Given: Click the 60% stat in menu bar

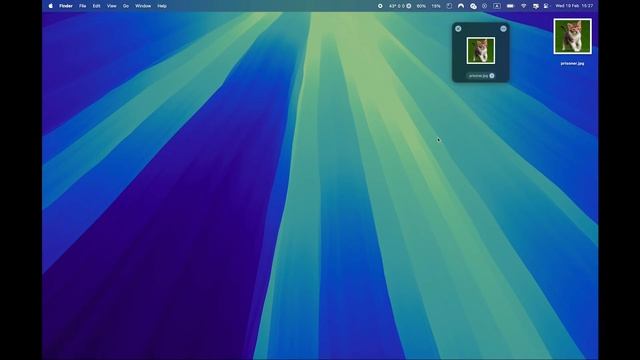Looking at the screenshot, I should pyautogui.click(x=421, y=6).
